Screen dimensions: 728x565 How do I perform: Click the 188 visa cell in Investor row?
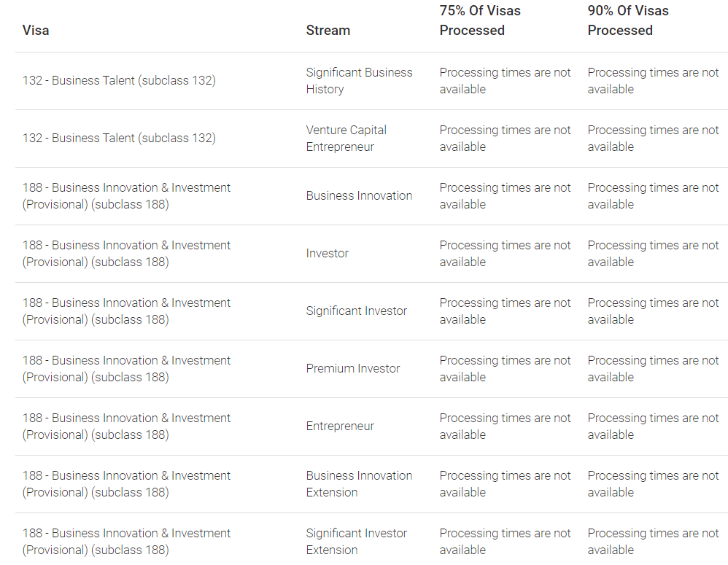[126, 253]
